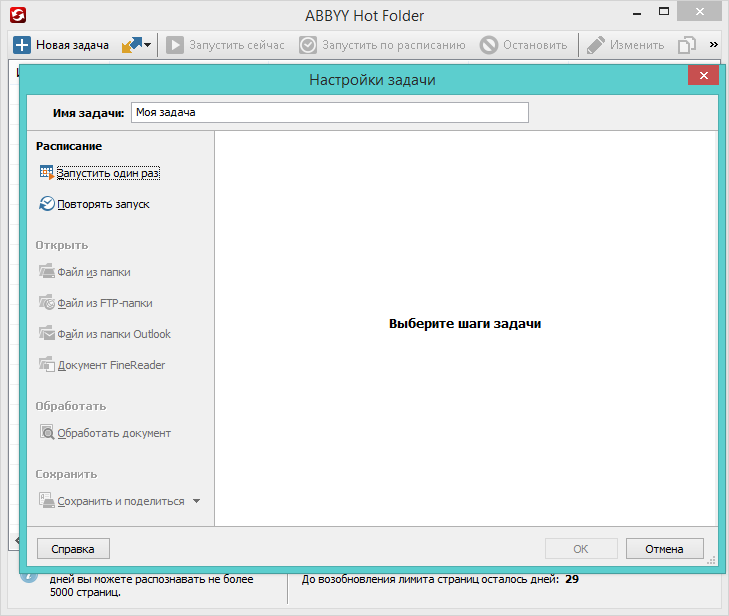Choose Обработать документ step
This screenshot has height=616, width=729.
coord(114,433)
